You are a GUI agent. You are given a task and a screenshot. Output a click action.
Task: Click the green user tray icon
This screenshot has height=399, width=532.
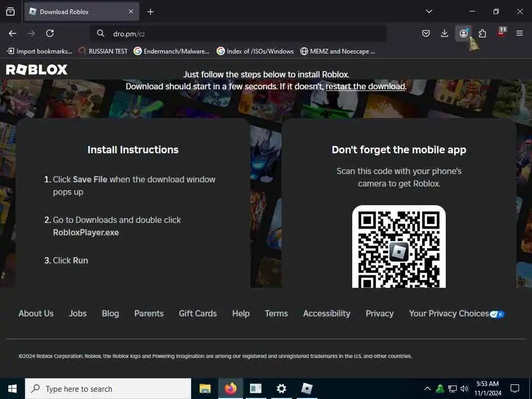pos(440,389)
